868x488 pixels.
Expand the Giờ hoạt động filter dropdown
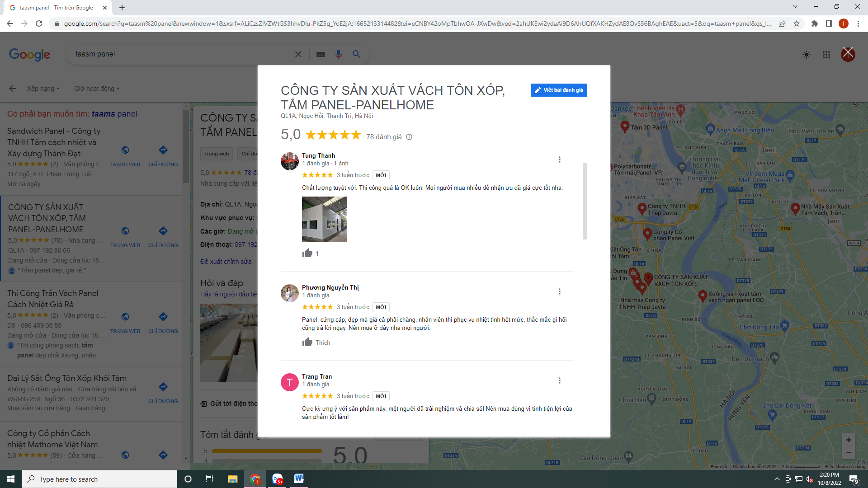coord(97,89)
